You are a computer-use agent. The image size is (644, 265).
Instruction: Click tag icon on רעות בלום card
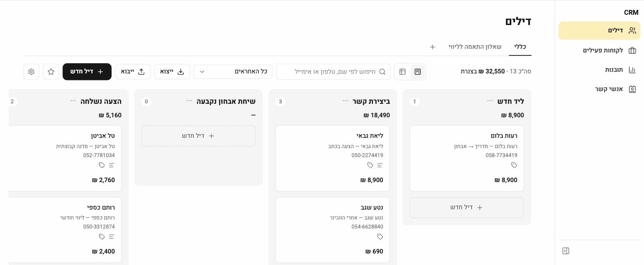514,165
